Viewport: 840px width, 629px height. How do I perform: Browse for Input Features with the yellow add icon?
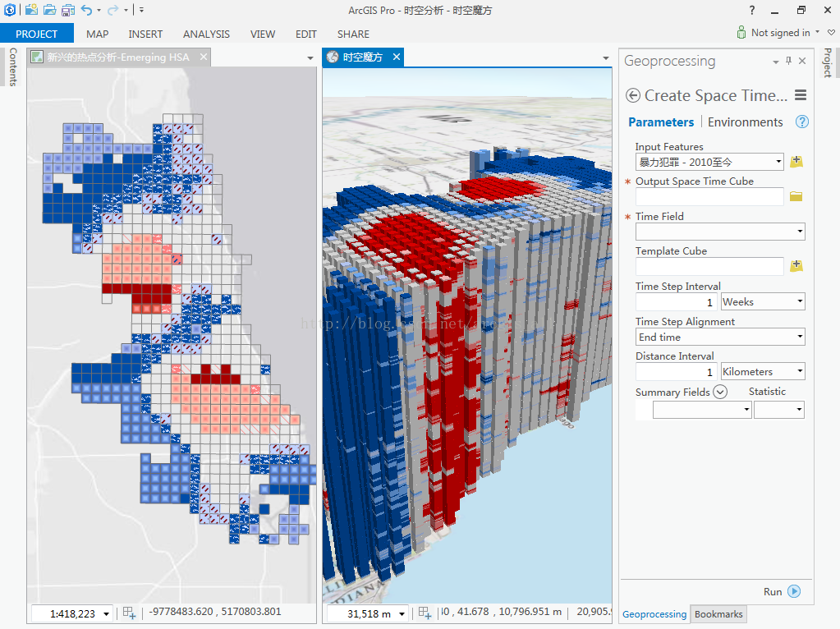pyautogui.click(x=796, y=162)
